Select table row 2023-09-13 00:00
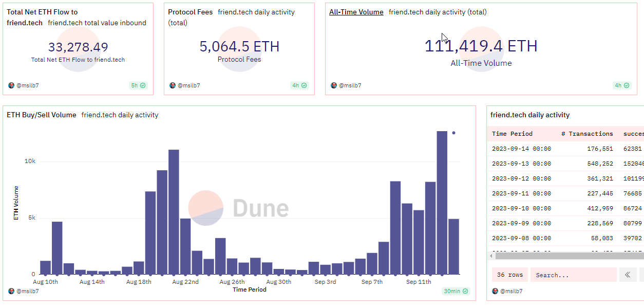This screenshot has height=306, width=644. coord(565,164)
